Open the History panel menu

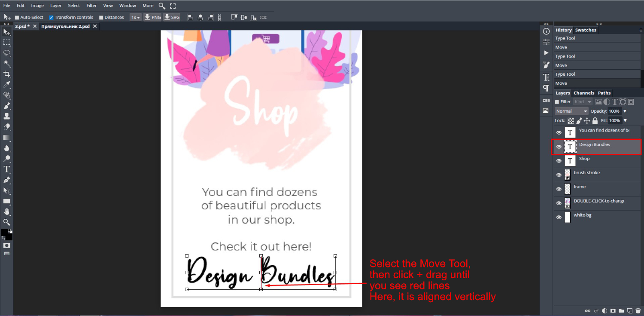pyautogui.click(x=641, y=31)
